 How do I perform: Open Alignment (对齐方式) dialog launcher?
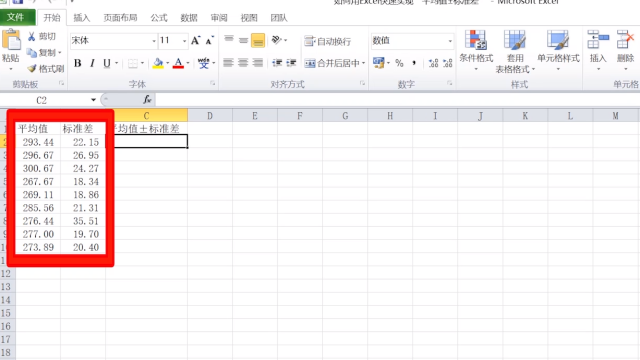(362, 83)
